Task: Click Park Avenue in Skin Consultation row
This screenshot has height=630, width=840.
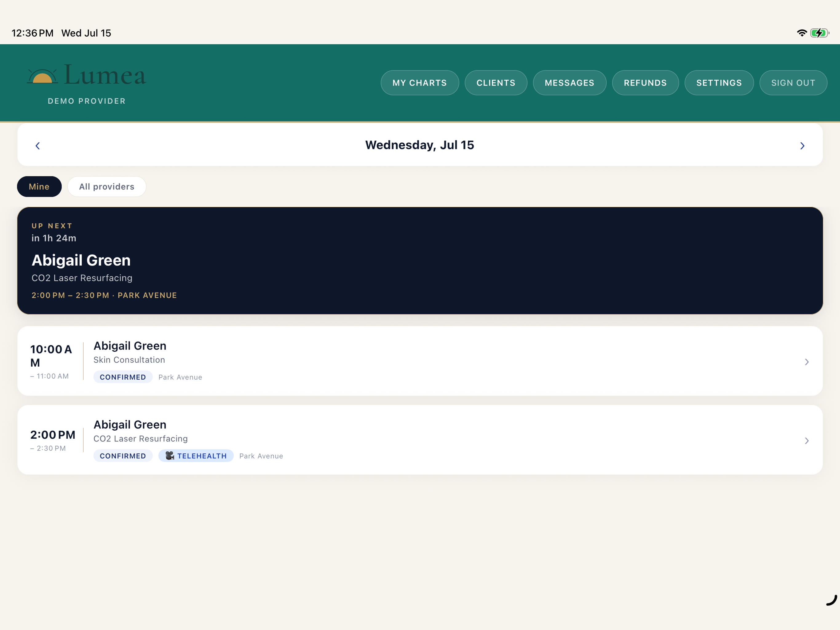Action: [x=180, y=377]
